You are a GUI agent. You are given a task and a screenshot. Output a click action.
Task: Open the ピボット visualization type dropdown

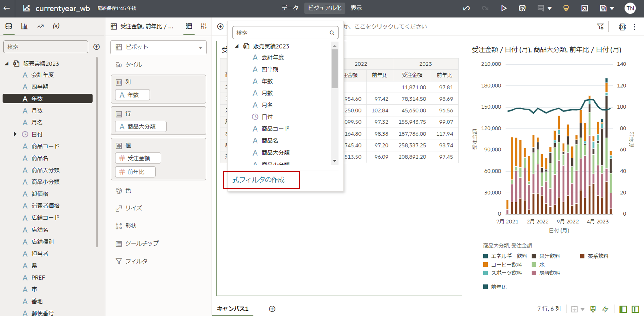pyautogui.click(x=158, y=47)
